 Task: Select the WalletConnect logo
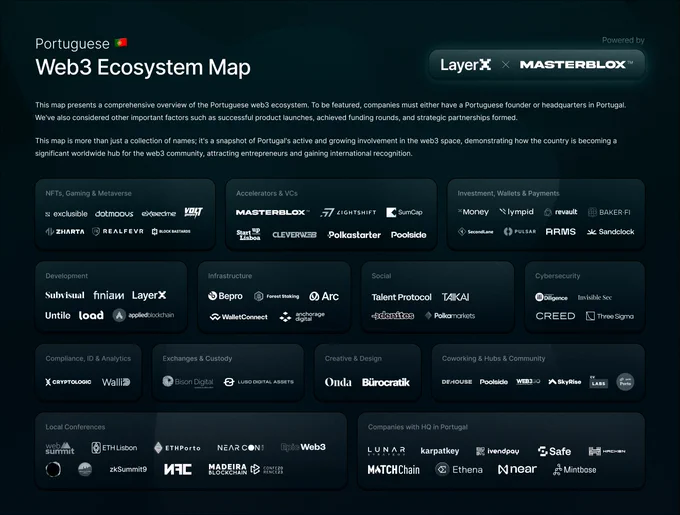pyautogui.click(x=239, y=317)
